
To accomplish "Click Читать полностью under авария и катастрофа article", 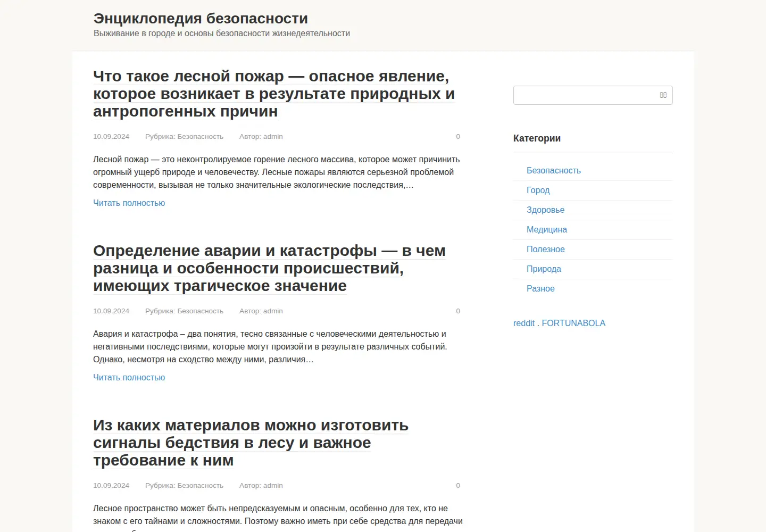I will coord(129,377).
